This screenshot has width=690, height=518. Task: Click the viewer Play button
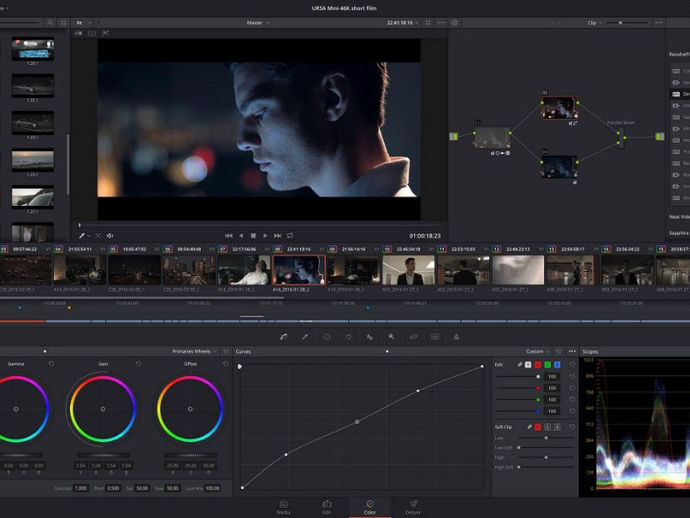(x=265, y=235)
